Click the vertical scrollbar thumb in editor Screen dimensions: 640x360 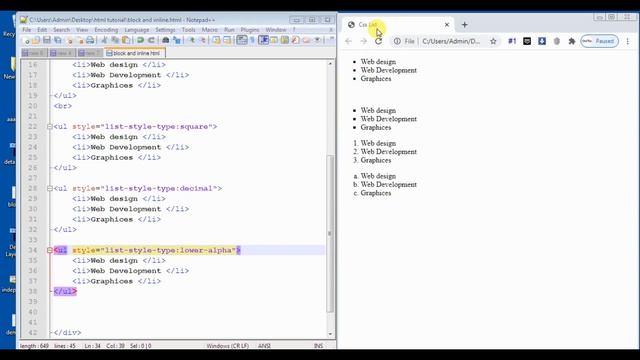pyautogui.click(x=330, y=233)
